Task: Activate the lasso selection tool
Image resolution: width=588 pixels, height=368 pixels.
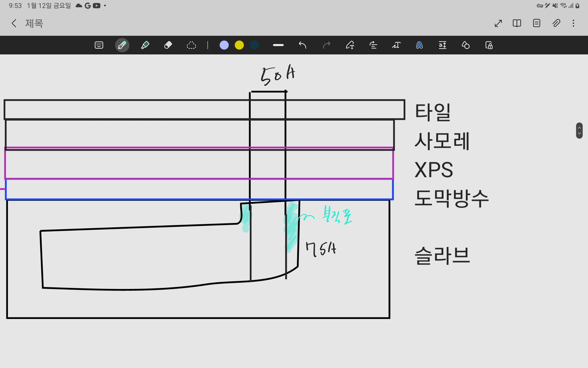Action: 191,45
